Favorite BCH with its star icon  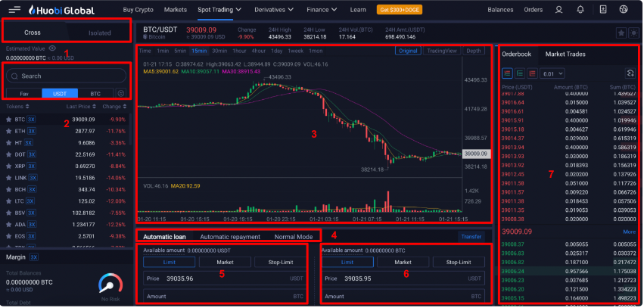coord(8,190)
